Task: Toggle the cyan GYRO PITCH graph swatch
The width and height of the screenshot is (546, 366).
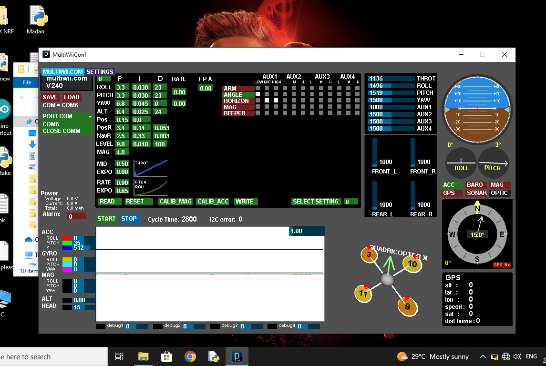Action: click(67, 265)
